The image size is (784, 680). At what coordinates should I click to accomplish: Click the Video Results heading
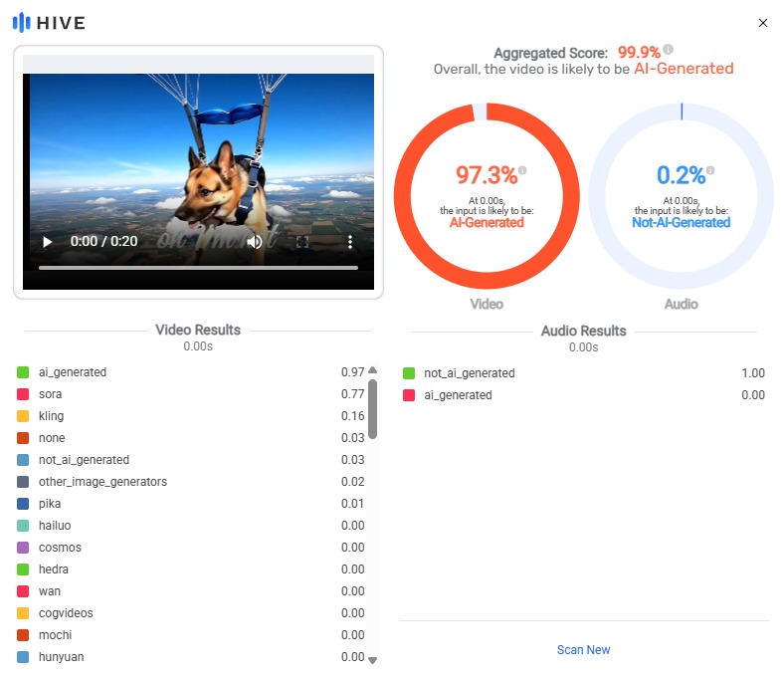pyautogui.click(x=198, y=330)
